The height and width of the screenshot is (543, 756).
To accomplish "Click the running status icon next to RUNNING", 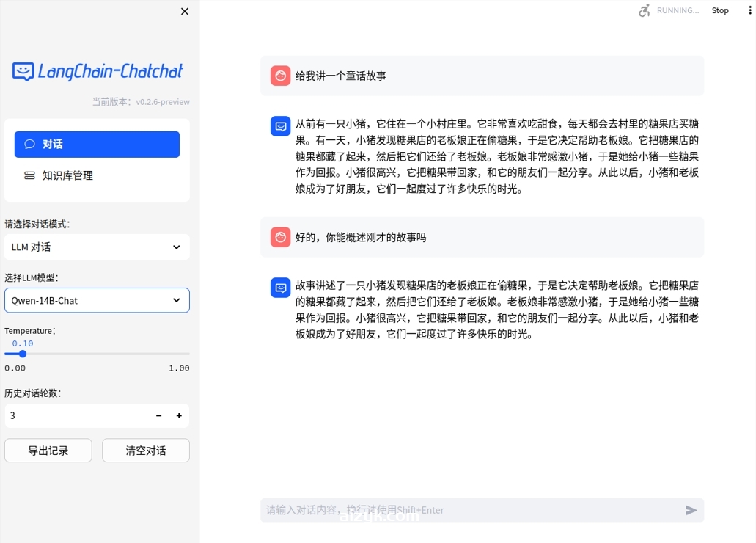I will (645, 10).
